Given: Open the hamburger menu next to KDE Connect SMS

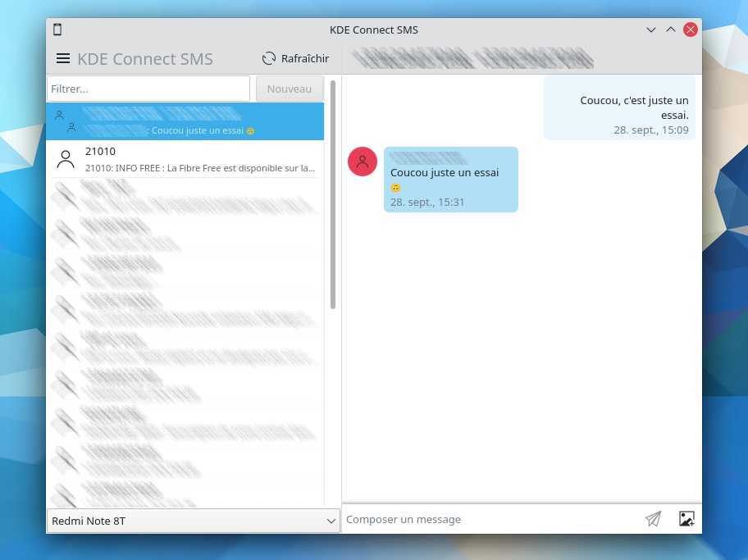Looking at the screenshot, I should [63, 58].
